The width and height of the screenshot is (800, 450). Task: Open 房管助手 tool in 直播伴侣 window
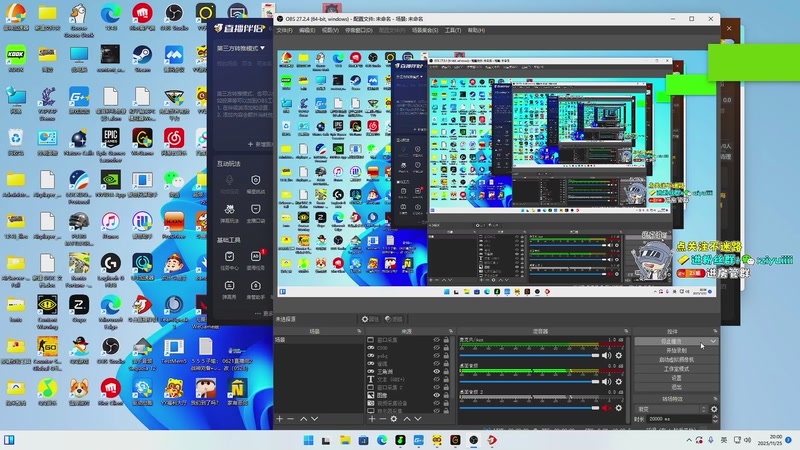[256, 289]
